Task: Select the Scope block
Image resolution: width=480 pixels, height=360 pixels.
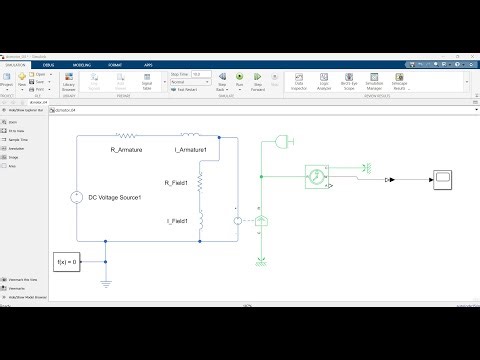Action: [x=443, y=180]
